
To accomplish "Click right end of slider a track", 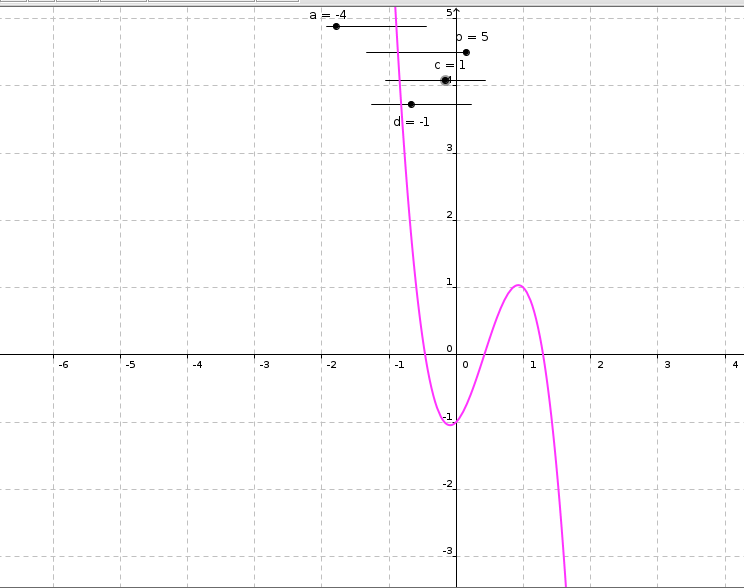I will 426,26.
